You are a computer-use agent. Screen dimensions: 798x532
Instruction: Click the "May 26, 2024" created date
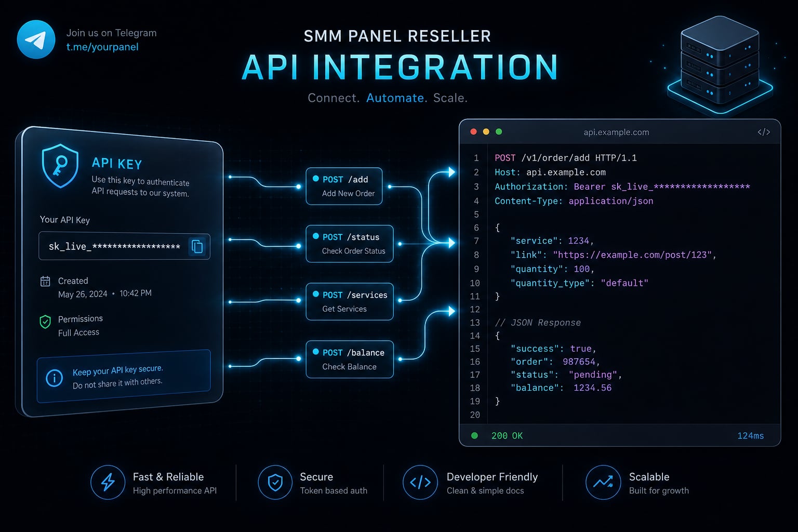pyautogui.click(x=83, y=294)
